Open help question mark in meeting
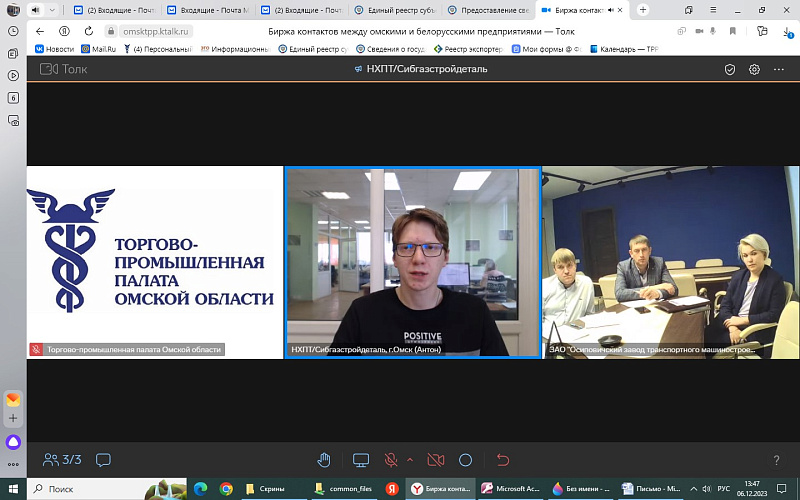The width and height of the screenshot is (800, 500). (x=776, y=460)
